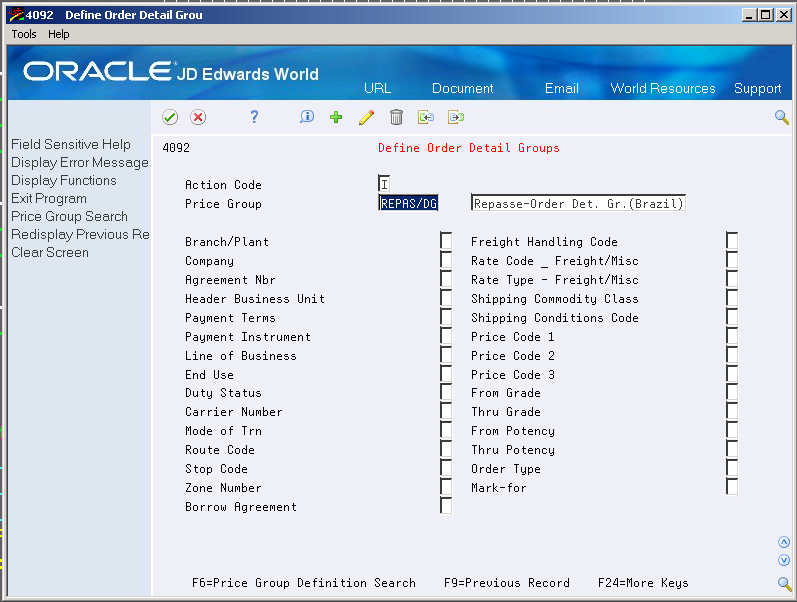The width and height of the screenshot is (797, 602).
Task: Open the URL link in banner
Action: (x=378, y=88)
